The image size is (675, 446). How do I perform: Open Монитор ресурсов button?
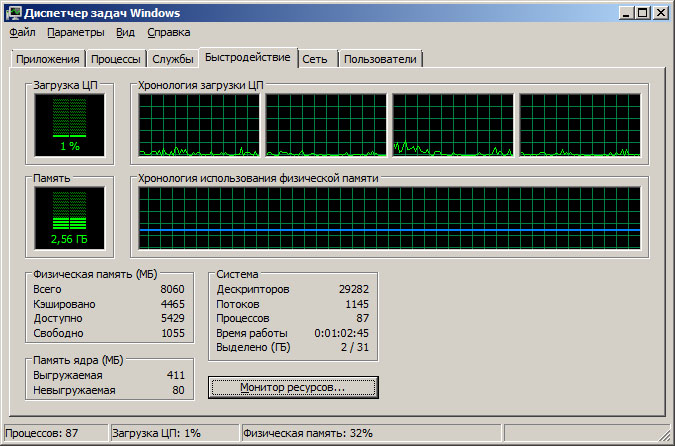[x=293, y=387]
